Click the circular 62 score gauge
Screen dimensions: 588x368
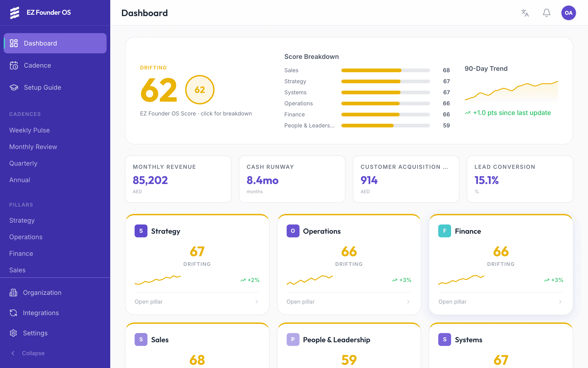[200, 89]
